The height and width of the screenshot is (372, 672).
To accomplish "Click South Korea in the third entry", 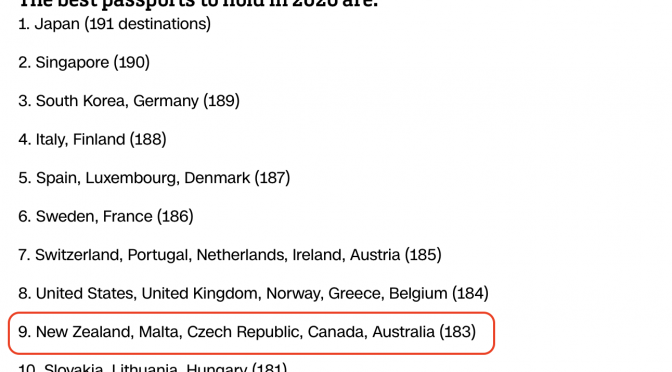I will coord(80,101).
